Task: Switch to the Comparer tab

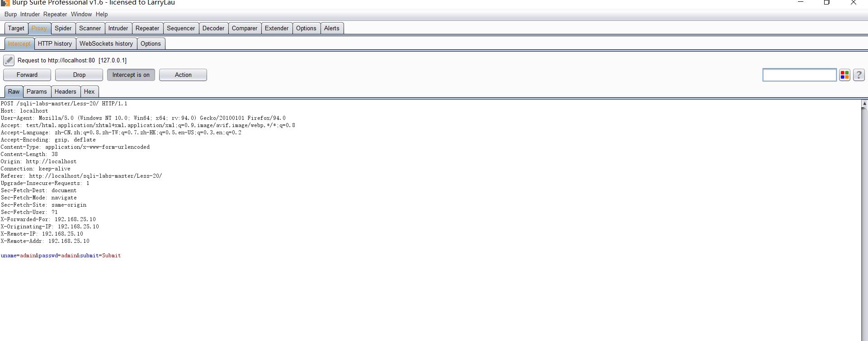Action: (245, 28)
